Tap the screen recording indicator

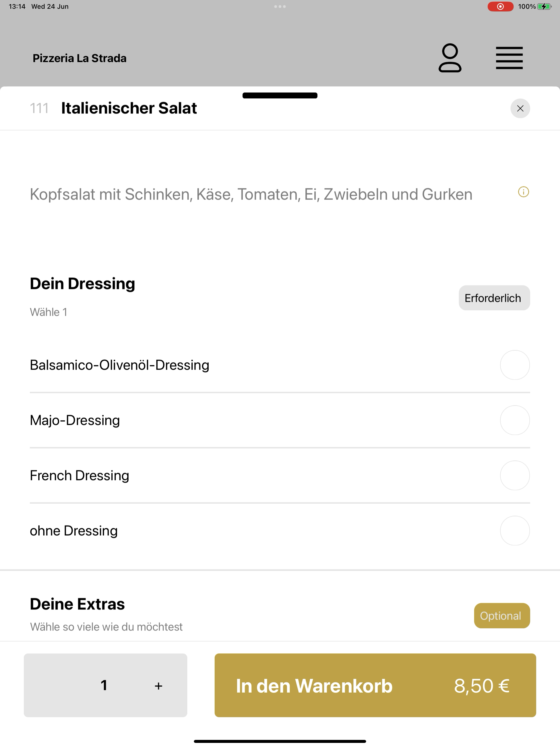(x=500, y=6)
